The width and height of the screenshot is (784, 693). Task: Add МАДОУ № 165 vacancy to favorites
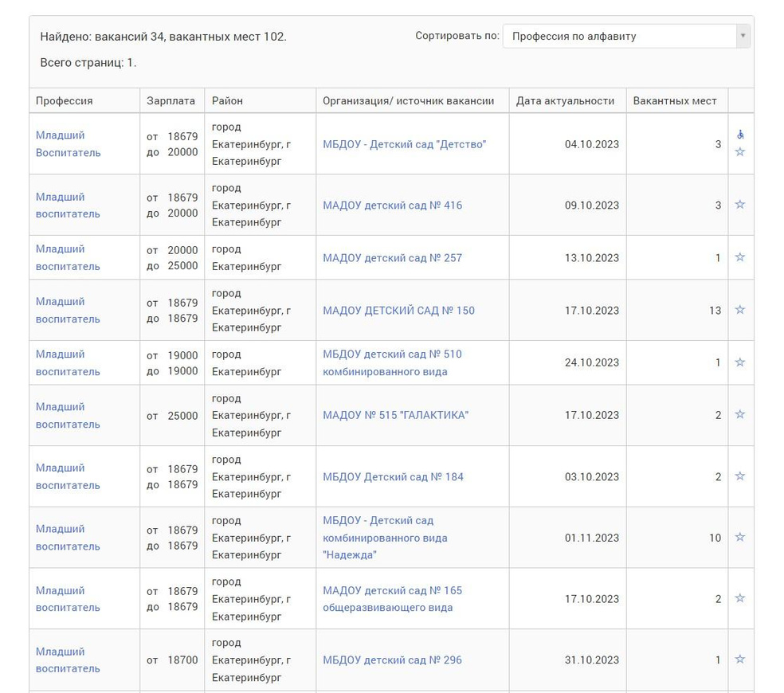(x=740, y=598)
